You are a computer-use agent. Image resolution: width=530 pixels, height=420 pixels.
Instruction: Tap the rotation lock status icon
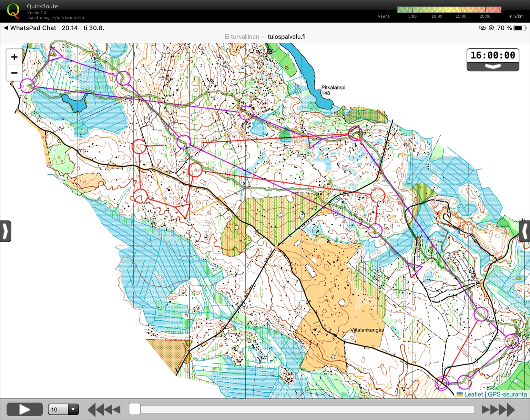coord(491,28)
